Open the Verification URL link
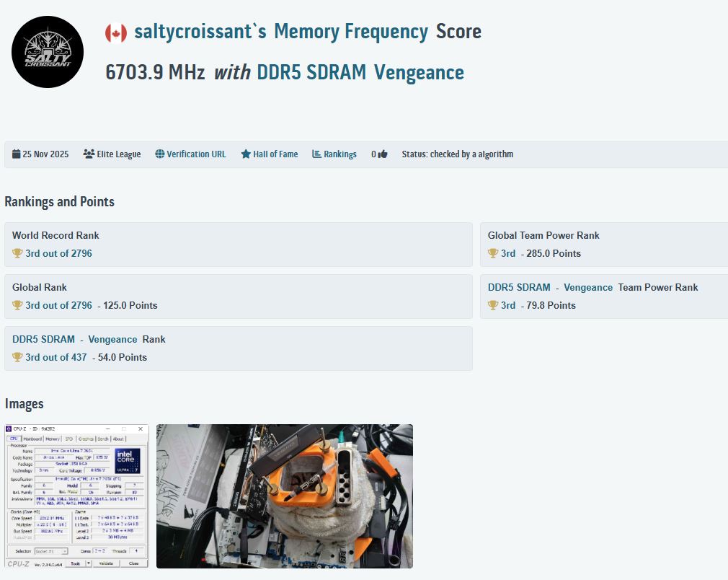 click(196, 154)
